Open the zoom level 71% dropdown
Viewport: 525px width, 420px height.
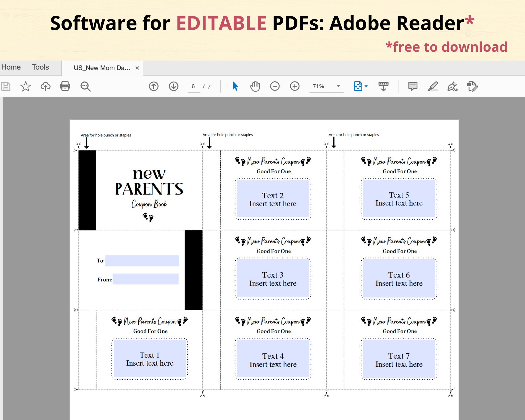326,86
